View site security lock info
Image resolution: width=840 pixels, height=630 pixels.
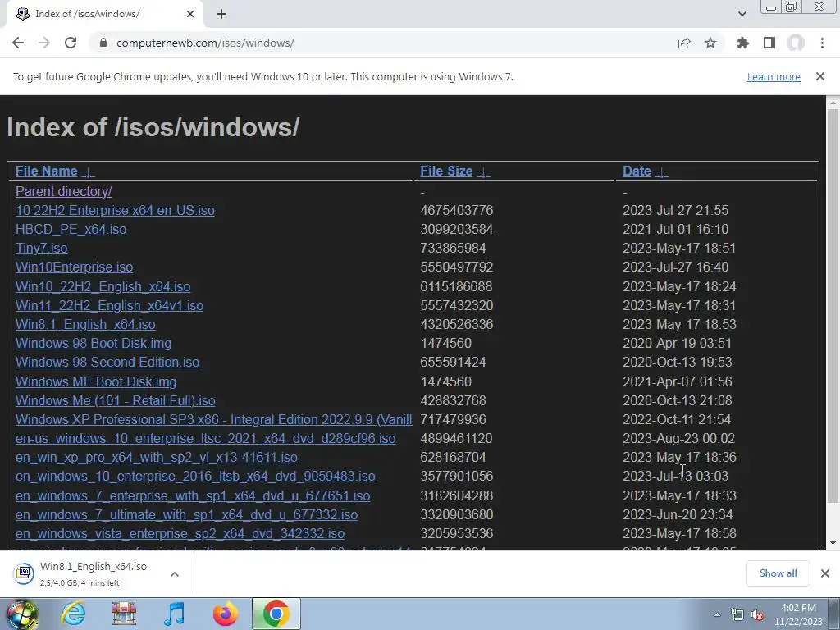(x=103, y=43)
